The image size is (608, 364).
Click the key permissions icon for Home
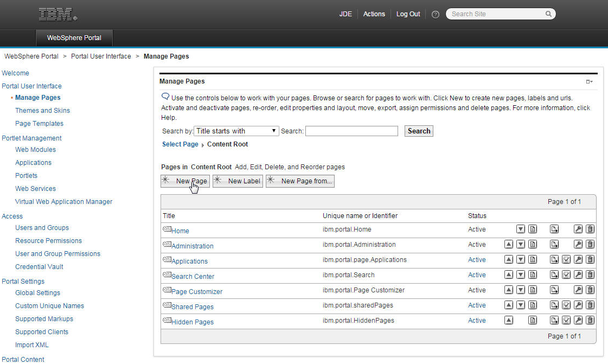(x=578, y=229)
